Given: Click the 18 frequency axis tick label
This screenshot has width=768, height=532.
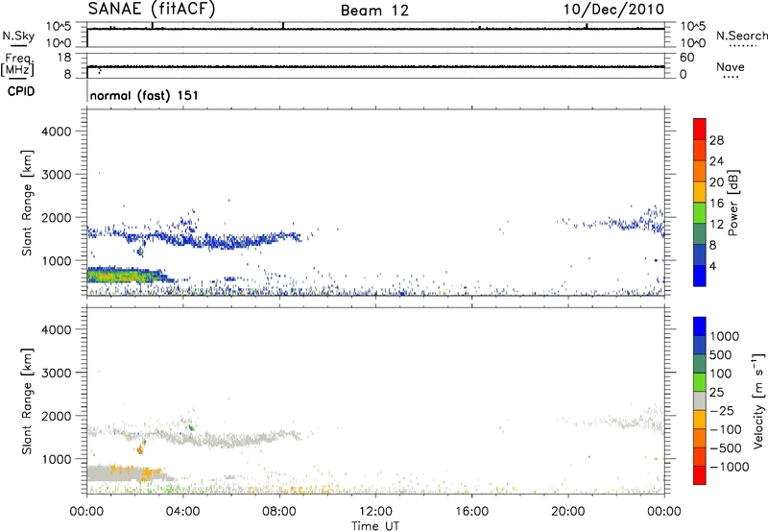Looking at the screenshot, I should coord(64,58).
